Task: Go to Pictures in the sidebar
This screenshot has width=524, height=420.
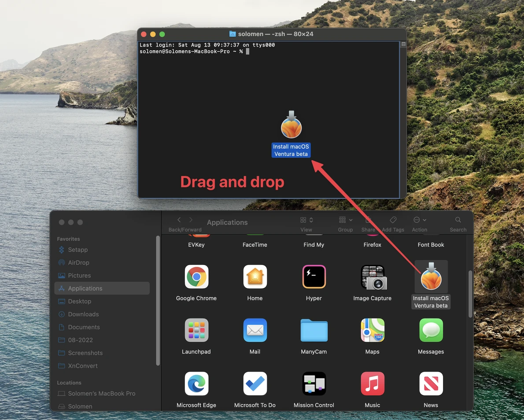Action: click(x=102, y=276)
